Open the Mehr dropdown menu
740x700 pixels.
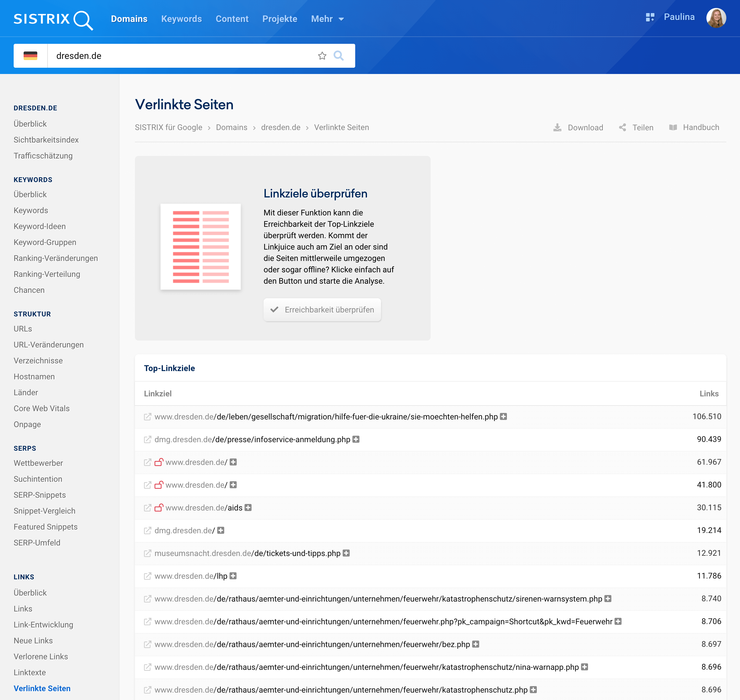(x=327, y=19)
